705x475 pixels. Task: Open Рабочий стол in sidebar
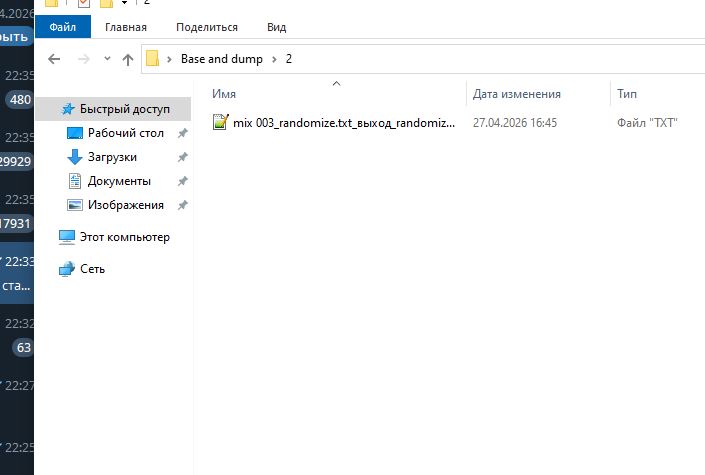(126, 133)
